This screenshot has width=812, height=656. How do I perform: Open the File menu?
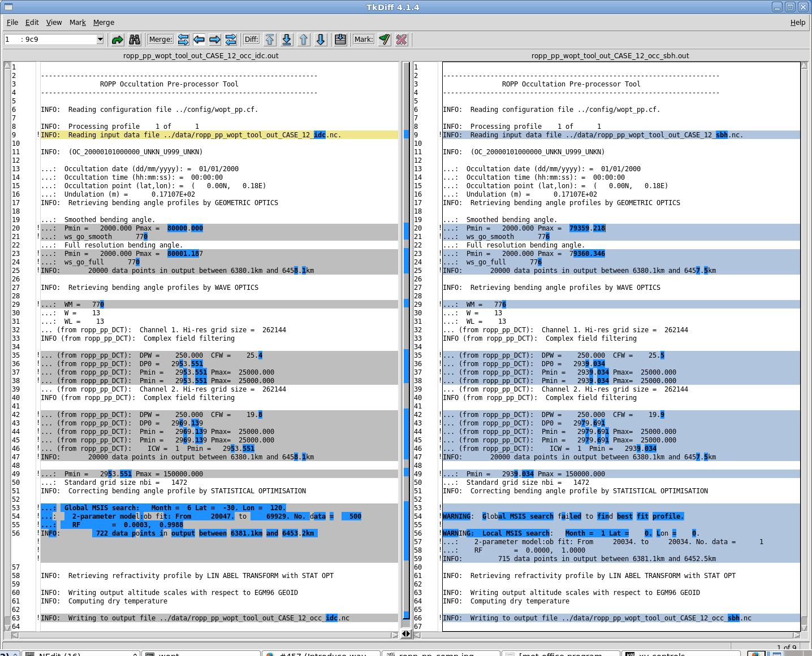[x=12, y=23]
